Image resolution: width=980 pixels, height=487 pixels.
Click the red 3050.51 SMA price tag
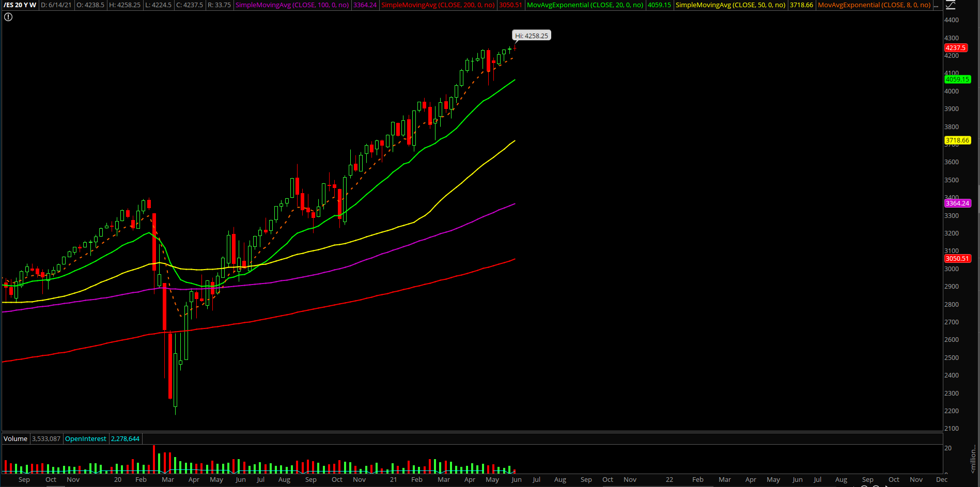pyautogui.click(x=957, y=259)
